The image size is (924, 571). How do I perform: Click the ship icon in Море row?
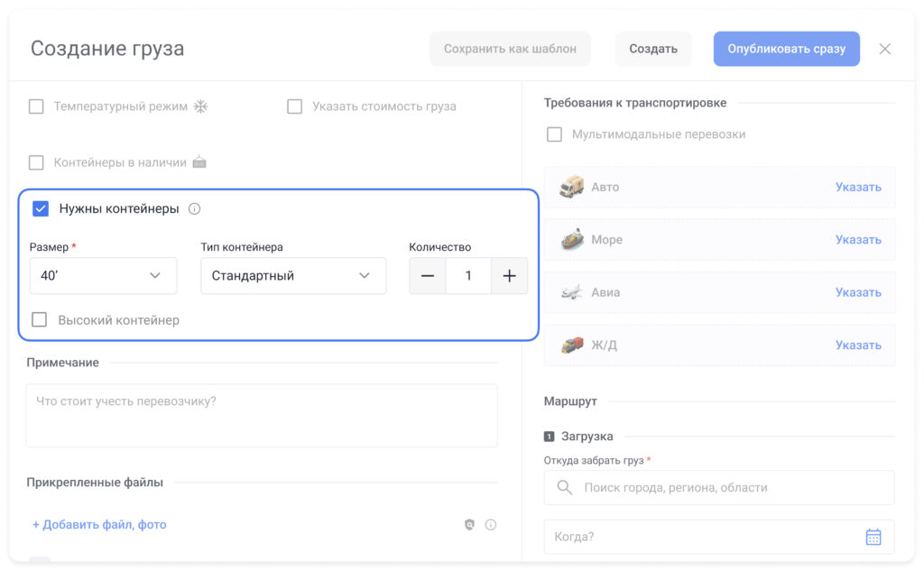(571, 239)
